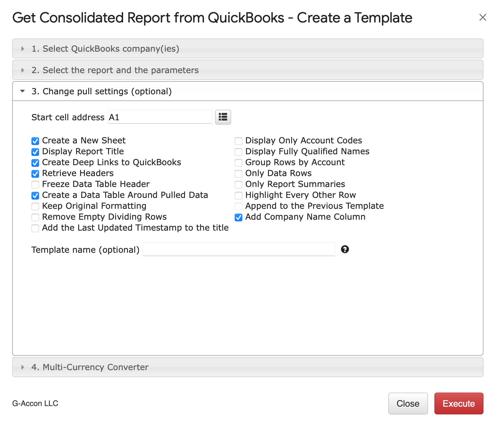504x424 pixels.
Task: Focus the Template name input field
Action: tap(239, 250)
